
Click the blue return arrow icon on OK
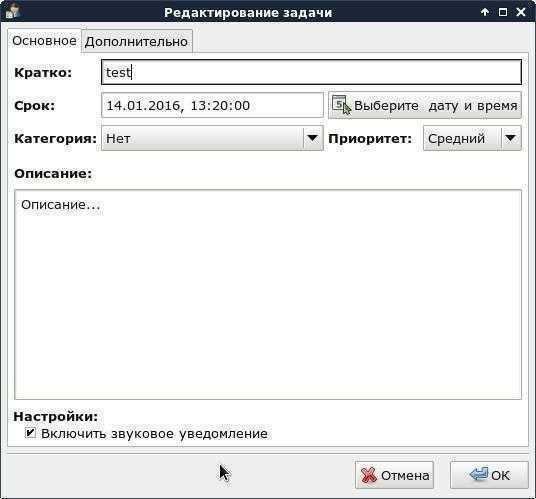tap(479, 474)
